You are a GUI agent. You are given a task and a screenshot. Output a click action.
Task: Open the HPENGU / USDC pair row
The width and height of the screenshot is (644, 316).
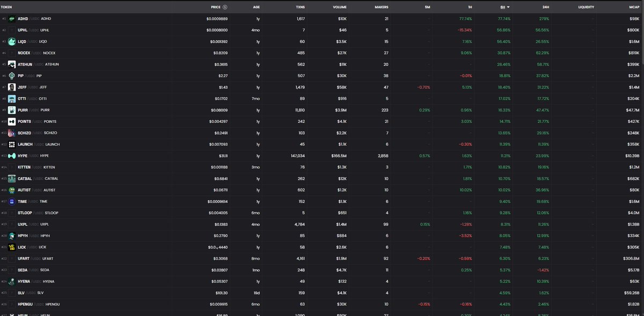pos(322,304)
